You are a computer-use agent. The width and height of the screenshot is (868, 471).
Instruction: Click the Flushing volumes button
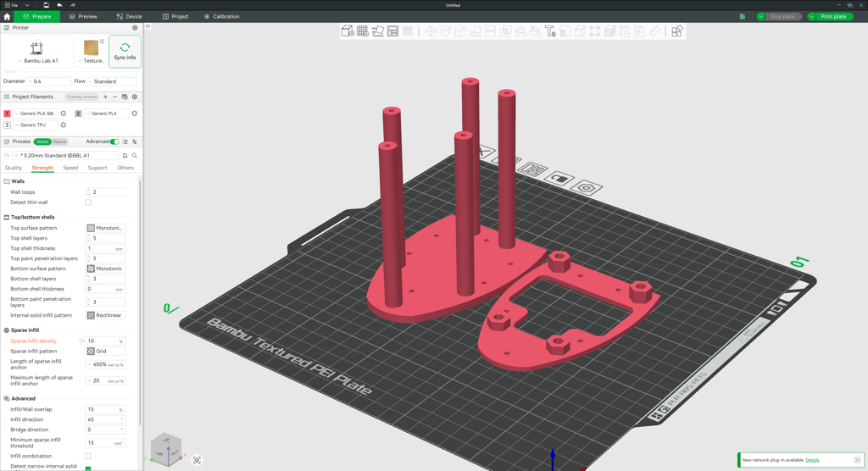coord(81,97)
